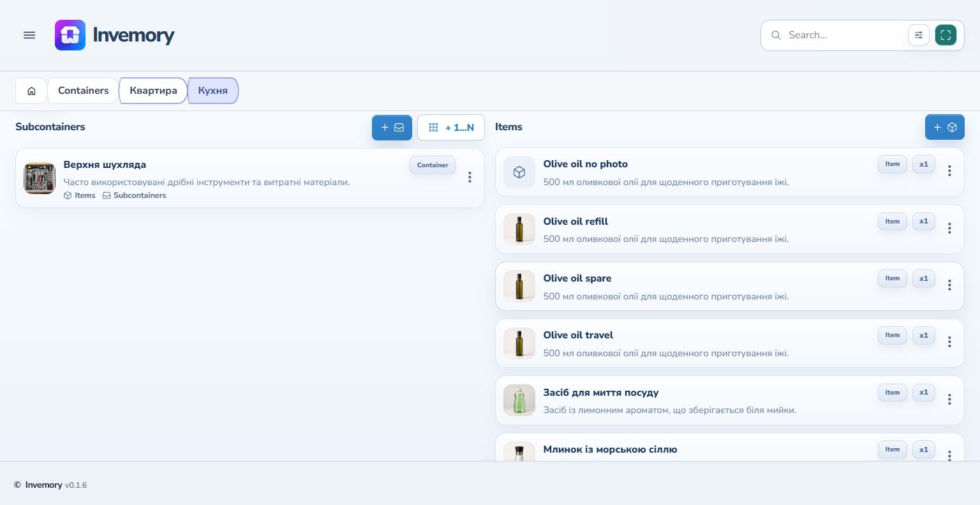Open options menu for Млинок із морською сіллю
Image resolution: width=980 pixels, height=505 pixels.
coord(949,455)
